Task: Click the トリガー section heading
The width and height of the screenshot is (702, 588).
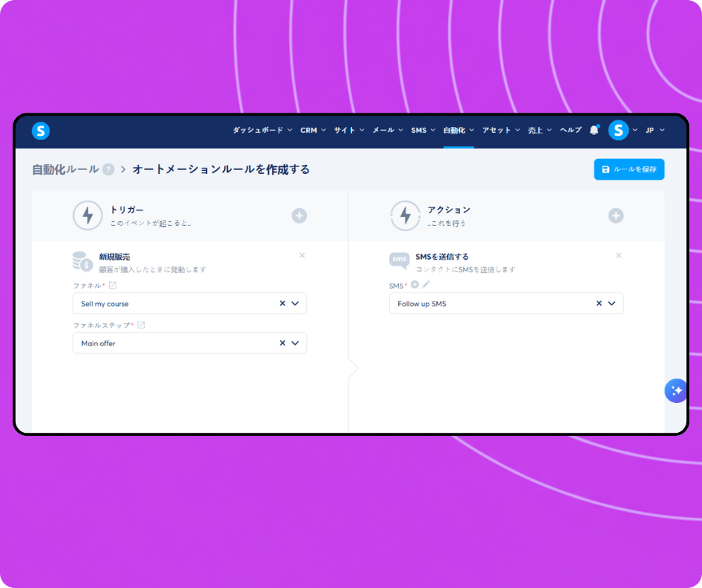Action: tap(127, 210)
